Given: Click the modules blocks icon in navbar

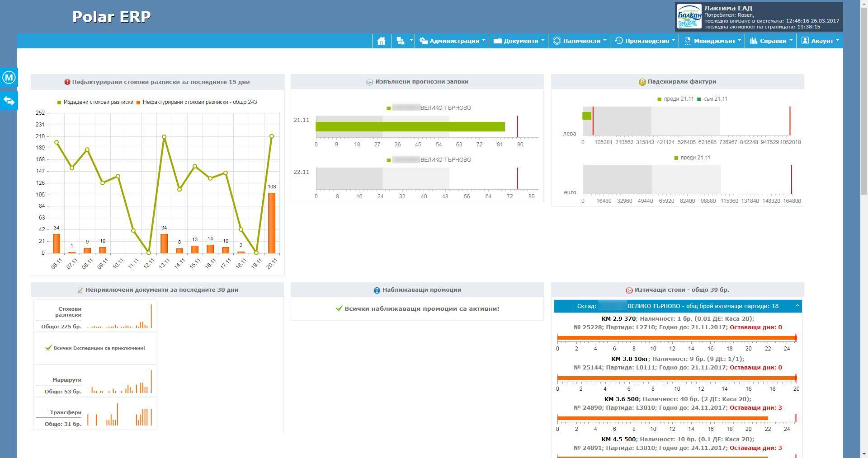Looking at the screenshot, I should [401, 41].
